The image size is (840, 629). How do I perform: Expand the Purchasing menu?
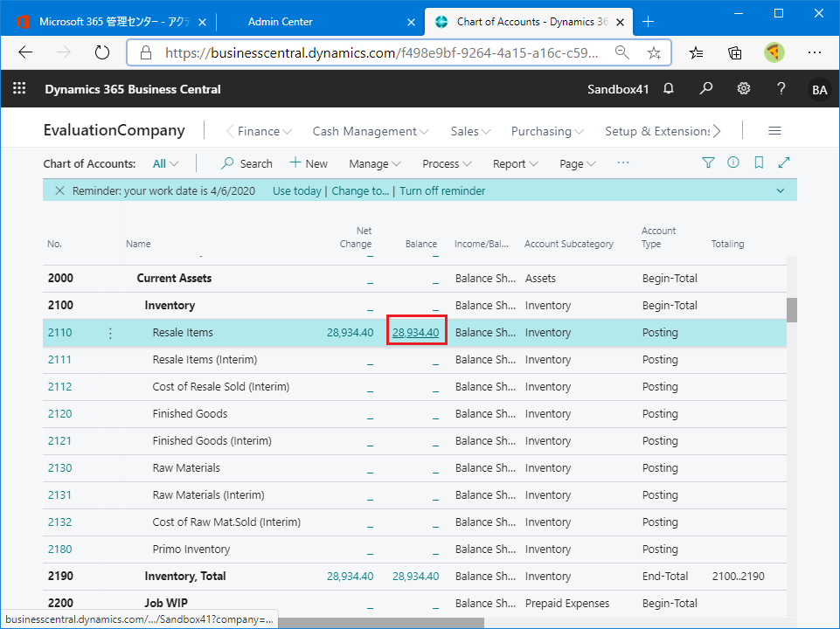(547, 131)
